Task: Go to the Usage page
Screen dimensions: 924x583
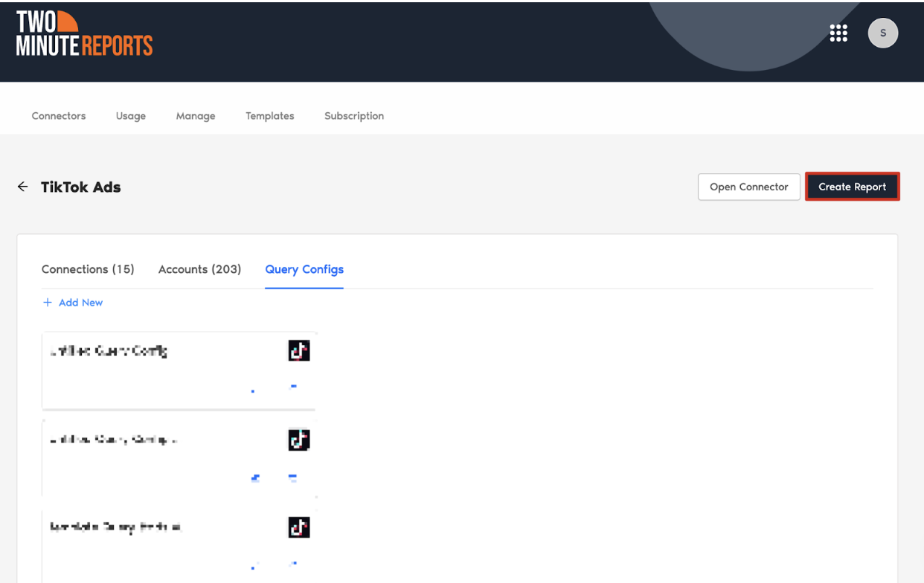Action: pos(131,116)
